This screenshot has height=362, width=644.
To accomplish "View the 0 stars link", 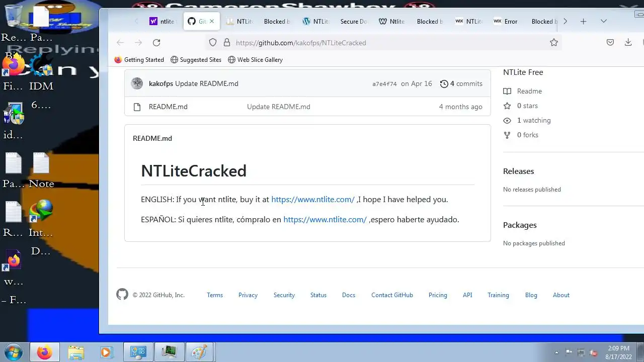I will [x=520, y=106].
